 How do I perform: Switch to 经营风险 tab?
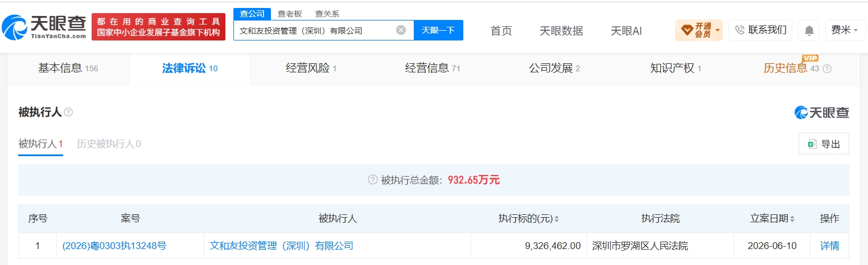tap(311, 69)
